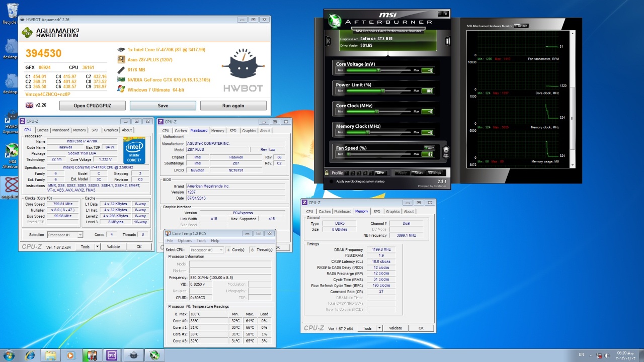
Task: Click OK in CPU-Z Memory window
Action: coord(421,328)
